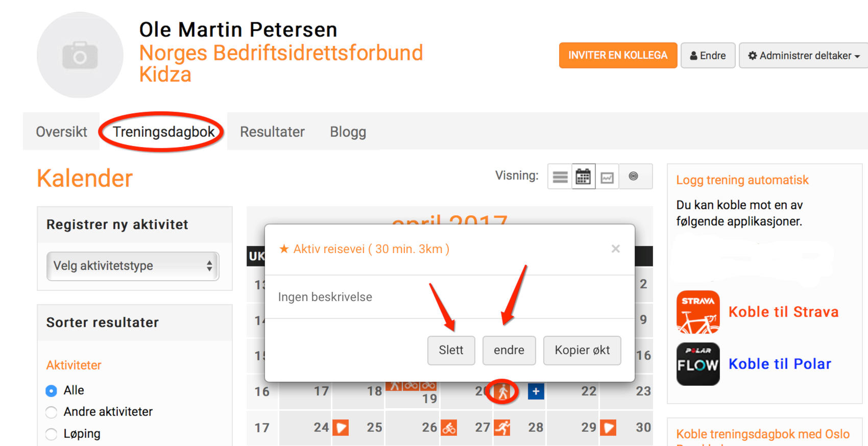Click the Strava app icon
This screenshot has width=868, height=446.
[x=698, y=312]
